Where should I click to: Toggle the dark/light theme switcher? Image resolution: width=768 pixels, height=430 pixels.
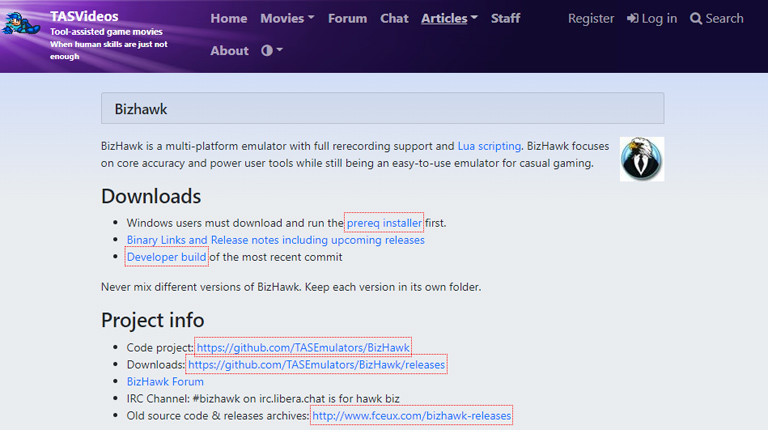click(272, 50)
